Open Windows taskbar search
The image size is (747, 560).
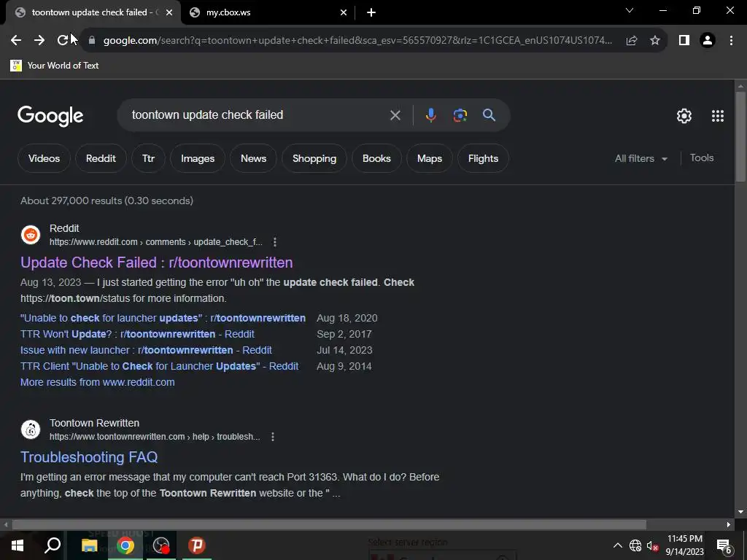53,545
